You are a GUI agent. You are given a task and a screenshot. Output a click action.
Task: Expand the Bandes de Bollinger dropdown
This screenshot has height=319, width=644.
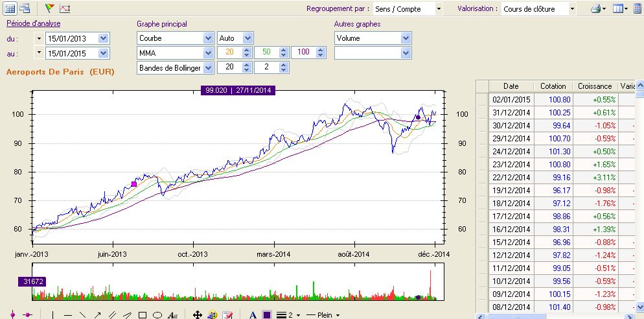[x=208, y=68]
